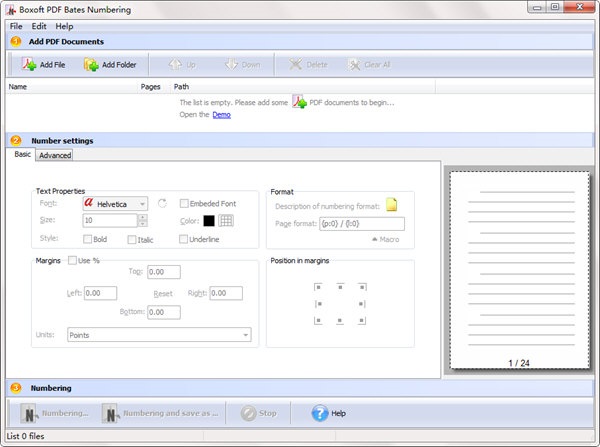Click the font refresh circular arrow icon
Viewport: 600px width, 447px height.
162,204
